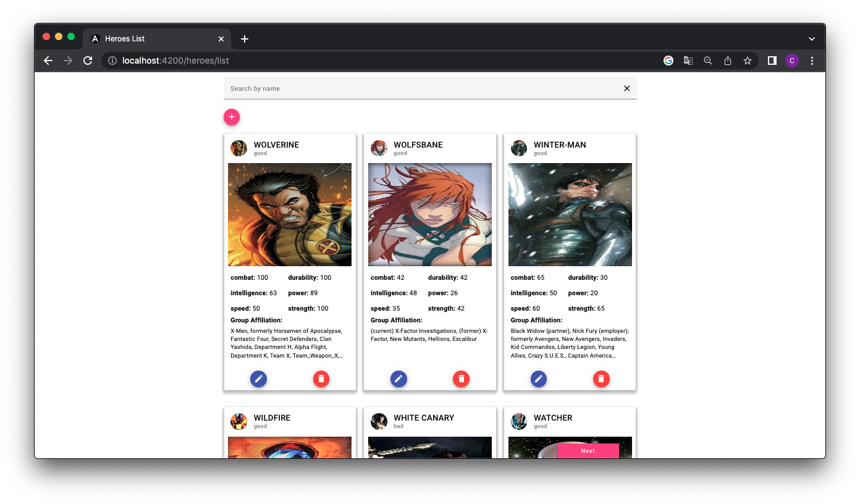
Task: Open the three-dot browser menu
Action: 812,61
